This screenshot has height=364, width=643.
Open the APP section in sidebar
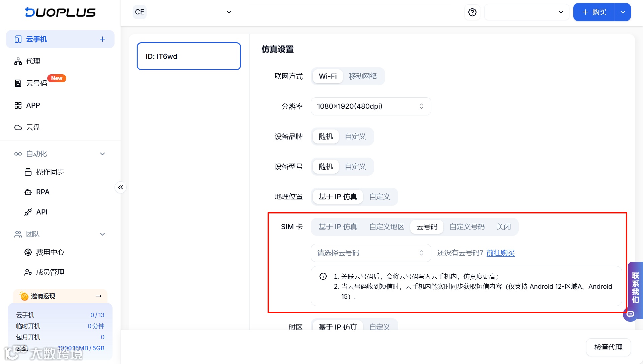pyautogui.click(x=33, y=105)
